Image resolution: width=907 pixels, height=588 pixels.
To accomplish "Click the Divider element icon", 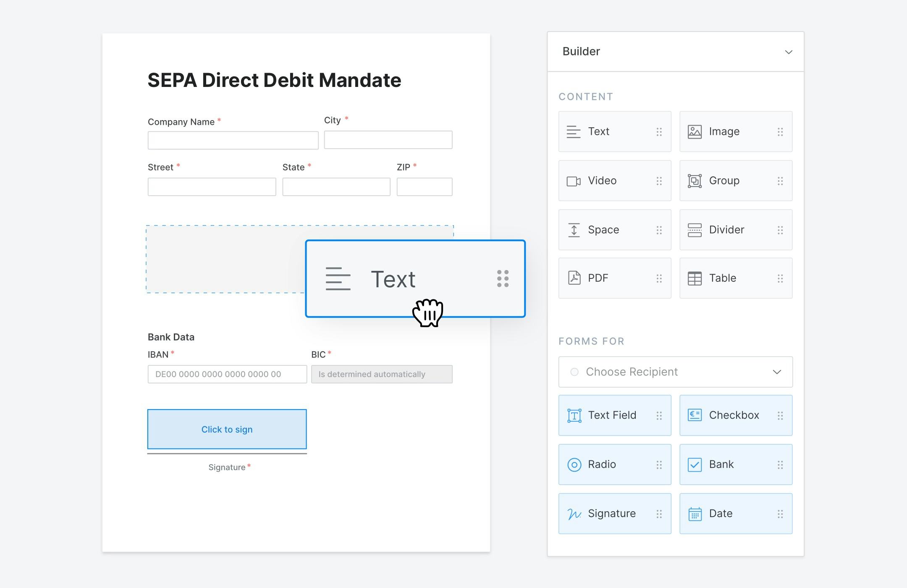I will point(695,230).
